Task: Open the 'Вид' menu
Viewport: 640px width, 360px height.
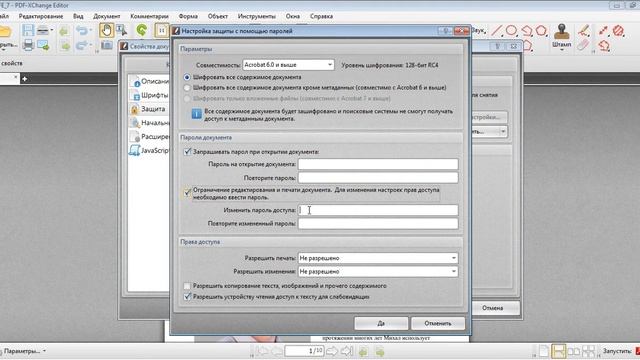Action: pyautogui.click(x=78, y=16)
